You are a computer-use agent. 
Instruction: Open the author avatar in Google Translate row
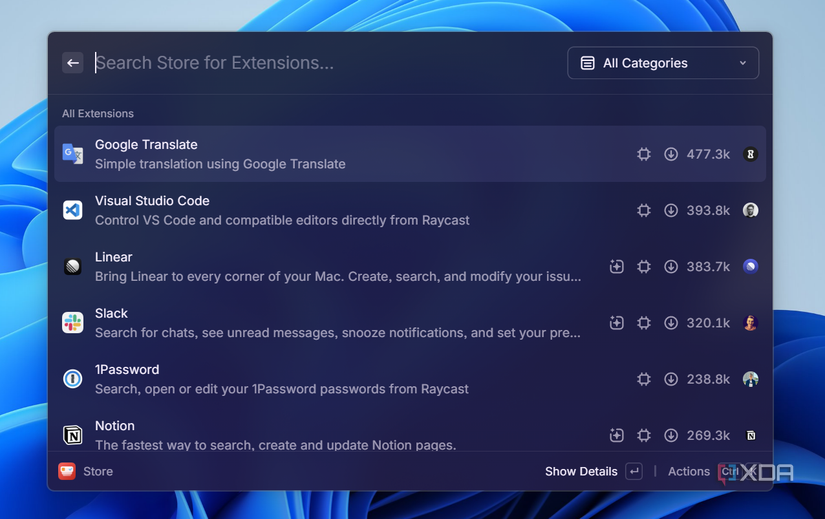(x=750, y=154)
